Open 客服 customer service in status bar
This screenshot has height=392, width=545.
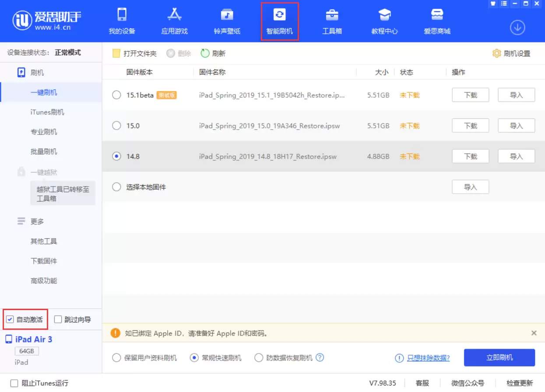point(422,383)
